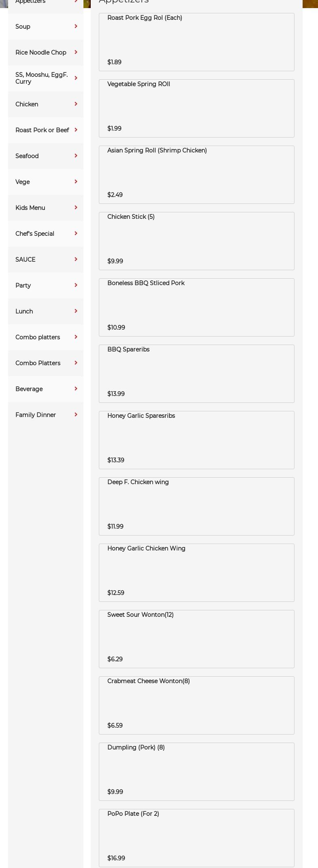
Task: Click the arrow icon beside SAUCE
Action: 76,259
